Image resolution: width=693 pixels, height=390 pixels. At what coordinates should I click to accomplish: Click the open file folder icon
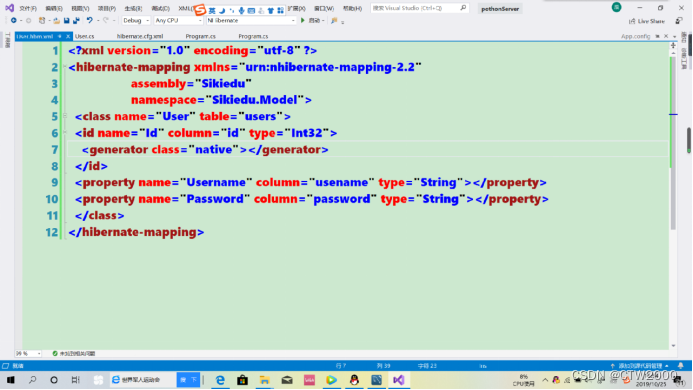tap(57, 20)
